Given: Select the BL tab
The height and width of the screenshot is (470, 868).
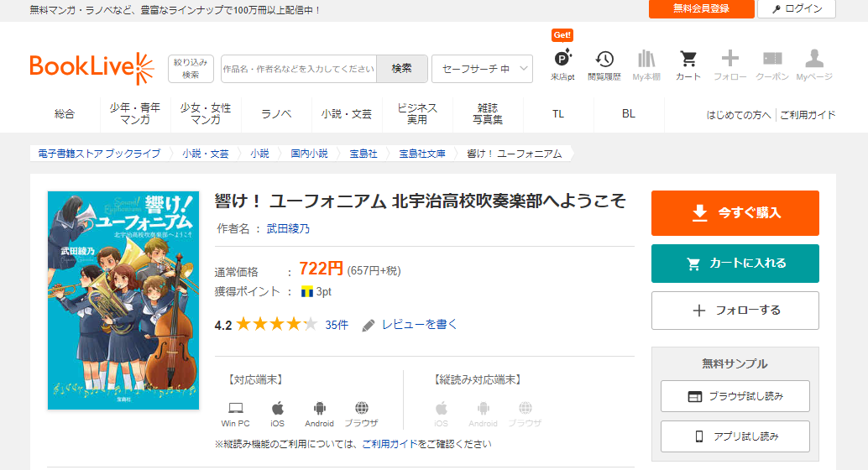Looking at the screenshot, I should [x=628, y=114].
